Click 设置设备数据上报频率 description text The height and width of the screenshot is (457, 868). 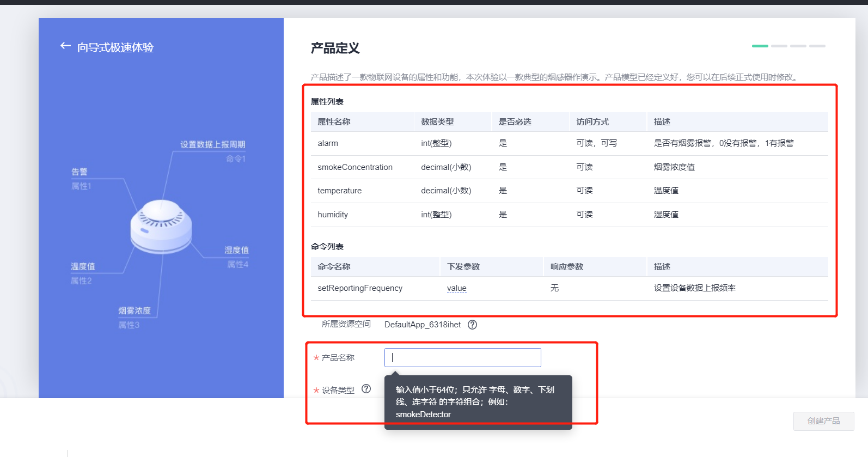click(x=695, y=288)
